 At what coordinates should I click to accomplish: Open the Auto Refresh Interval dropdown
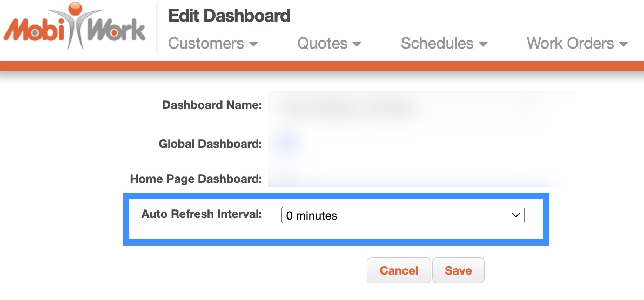coord(403,215)
